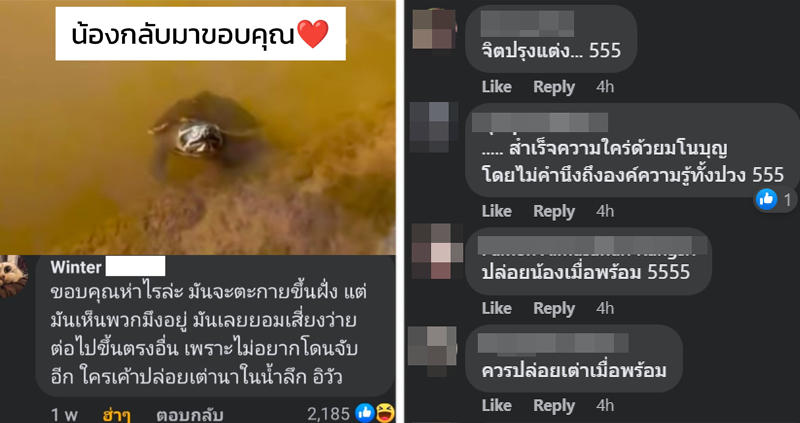Screen dimensions: 800x423
Task: Click 2,185 reaction count
Action: 329,414
